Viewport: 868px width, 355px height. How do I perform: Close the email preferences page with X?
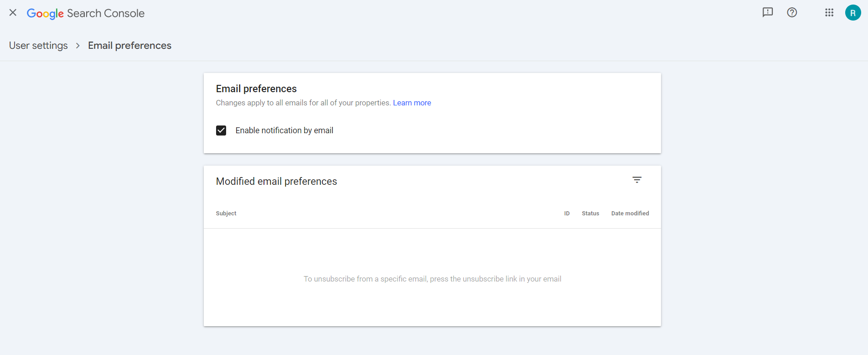(x=13, y=13)
